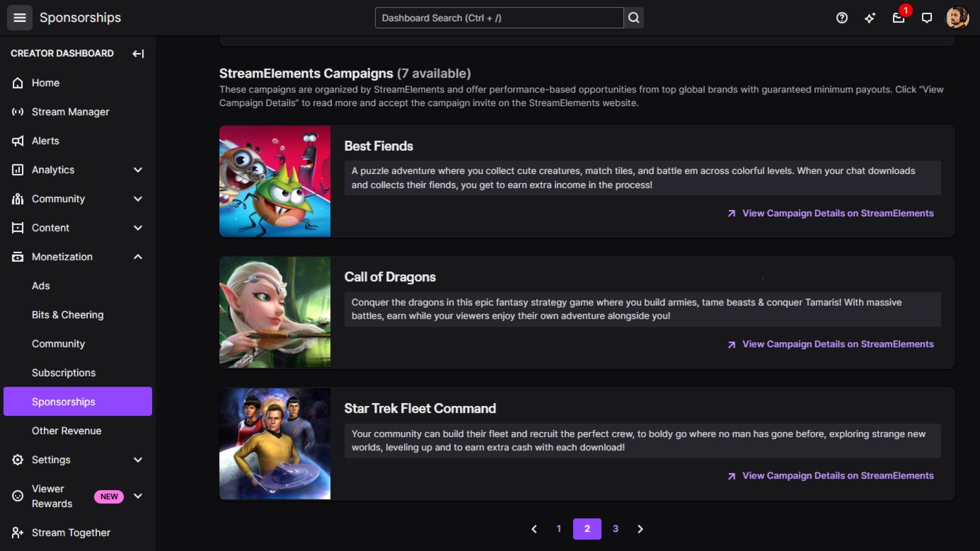
Task: Click the dashboard search magnifier button
Action: pos(633,18)
